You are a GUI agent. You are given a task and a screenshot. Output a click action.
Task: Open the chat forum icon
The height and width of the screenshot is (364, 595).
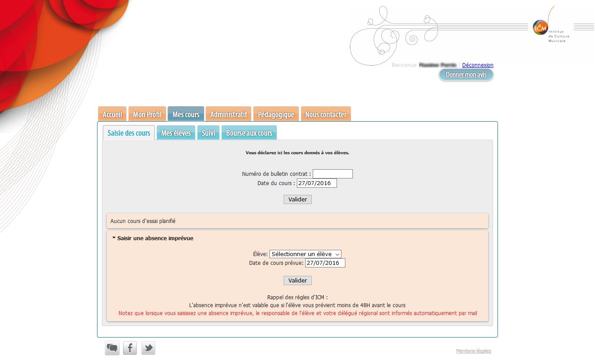tap(112, 348)
